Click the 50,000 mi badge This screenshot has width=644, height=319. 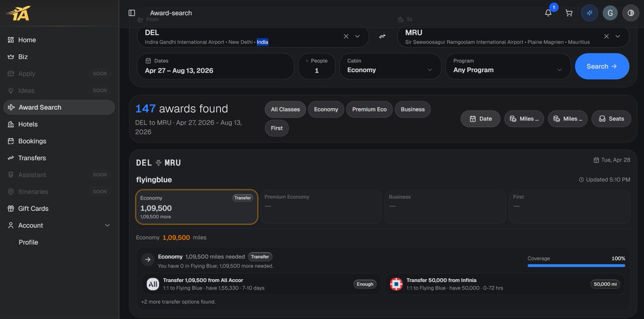(605, 284)
